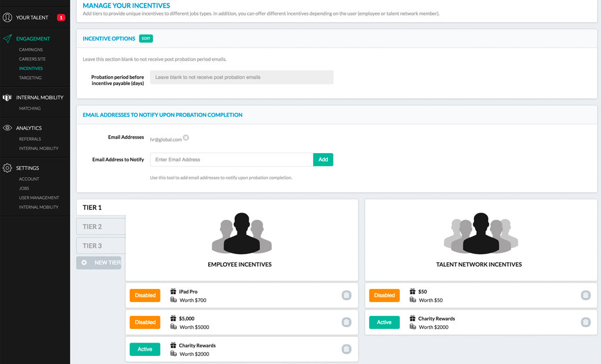The image size is (601, 364).
Task: Click the gift icon beside iPad Pro
Action: click(x=173, y=291)
